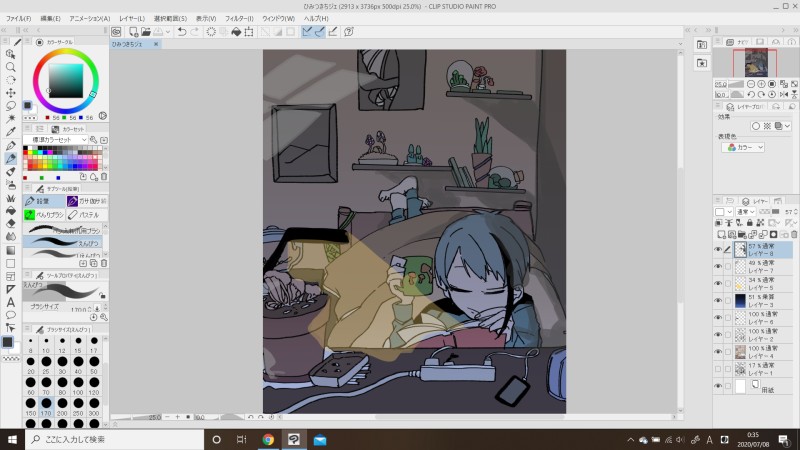Expand the effect options dropdown arrow
The height and width of the screenshot is (450, 800).
[788, 126]
